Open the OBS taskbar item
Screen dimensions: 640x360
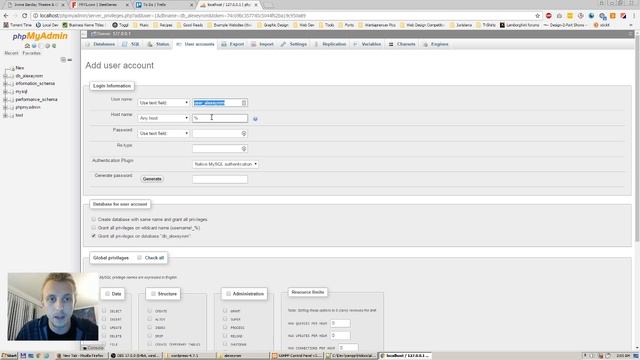[136, 356]
